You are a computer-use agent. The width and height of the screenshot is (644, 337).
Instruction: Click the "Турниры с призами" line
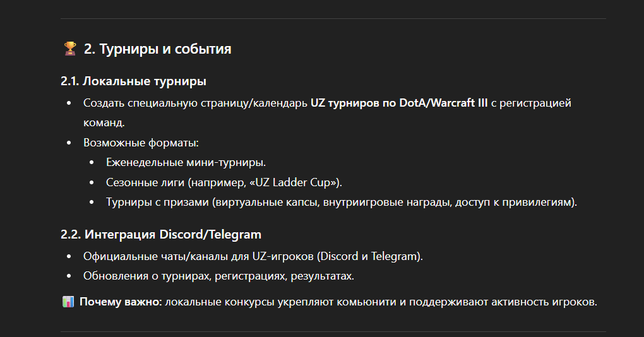(x=157, y=203)
